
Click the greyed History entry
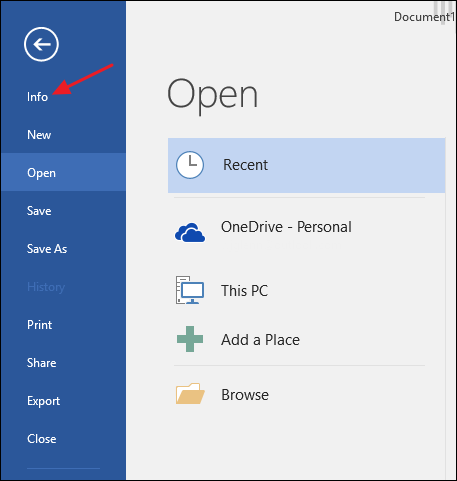pos(46,287)
